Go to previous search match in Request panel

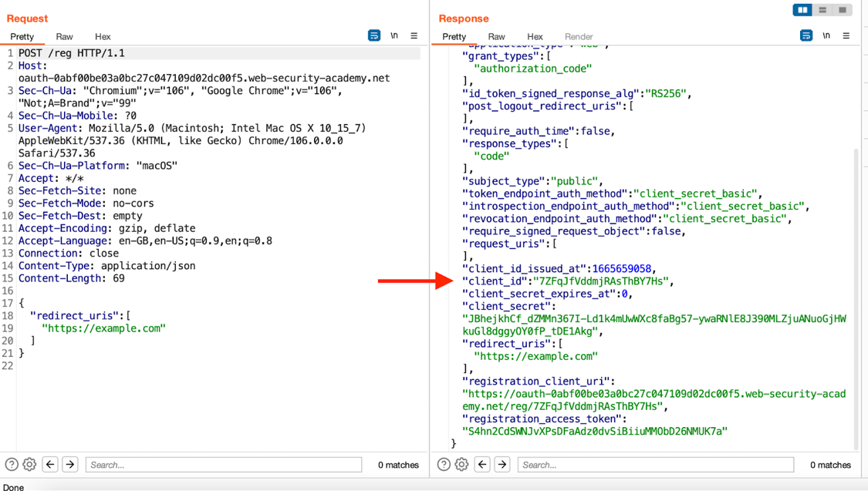[49, 464]
